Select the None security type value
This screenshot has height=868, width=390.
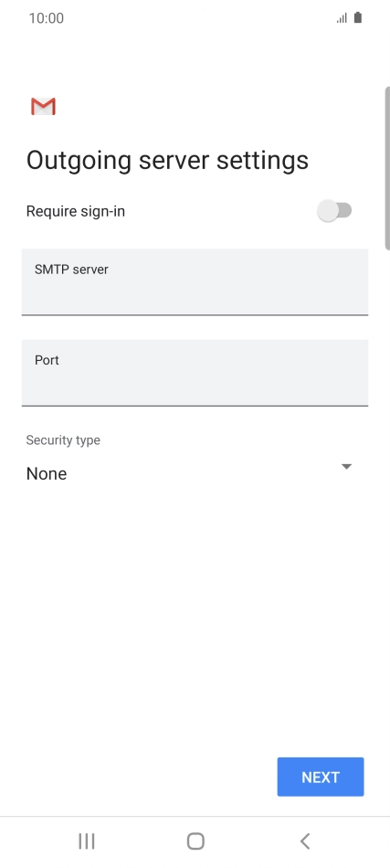pos(47,474)
